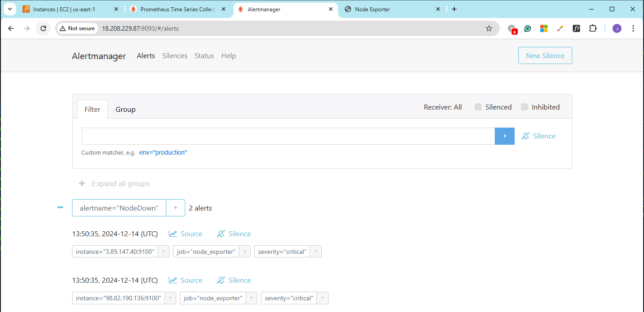
Task: Open the tab search dropdown arrow
Action: tap(9, 9)
